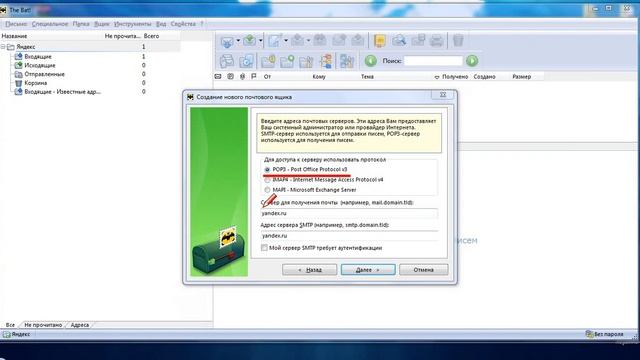640x360 pixels.
Task: Open the Инструменты menu
Action: click(133, 24)
